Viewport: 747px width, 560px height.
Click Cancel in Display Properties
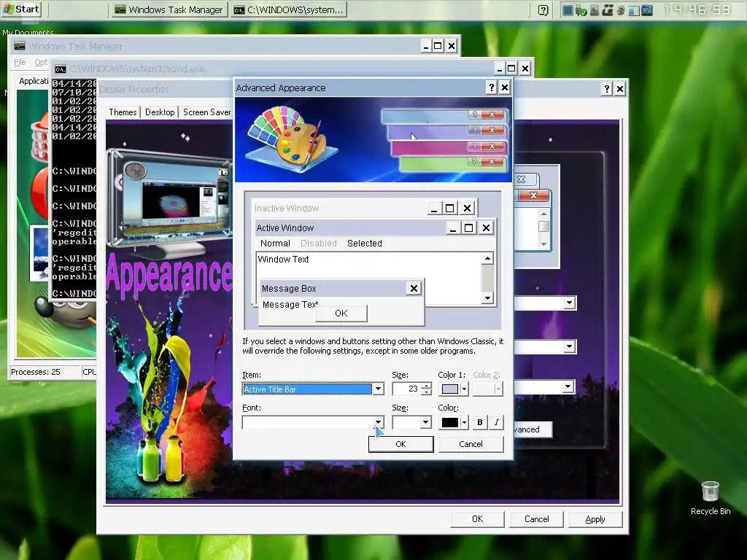(536, 519)
